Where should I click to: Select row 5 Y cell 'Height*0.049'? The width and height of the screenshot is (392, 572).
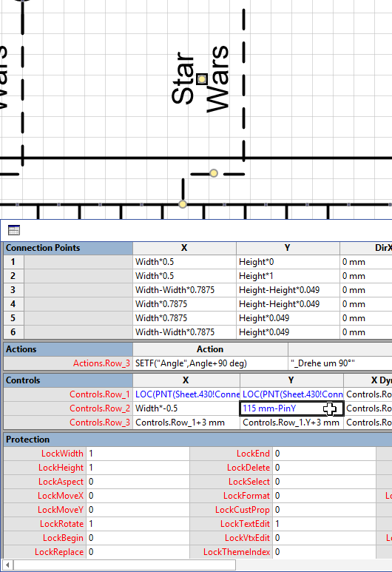288,318
